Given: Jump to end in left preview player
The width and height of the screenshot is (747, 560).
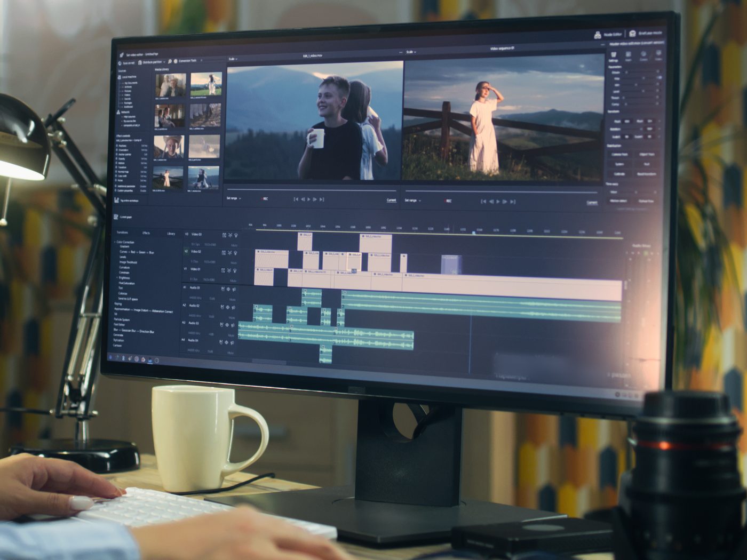Looking at the screenshot, I should 322,199.
